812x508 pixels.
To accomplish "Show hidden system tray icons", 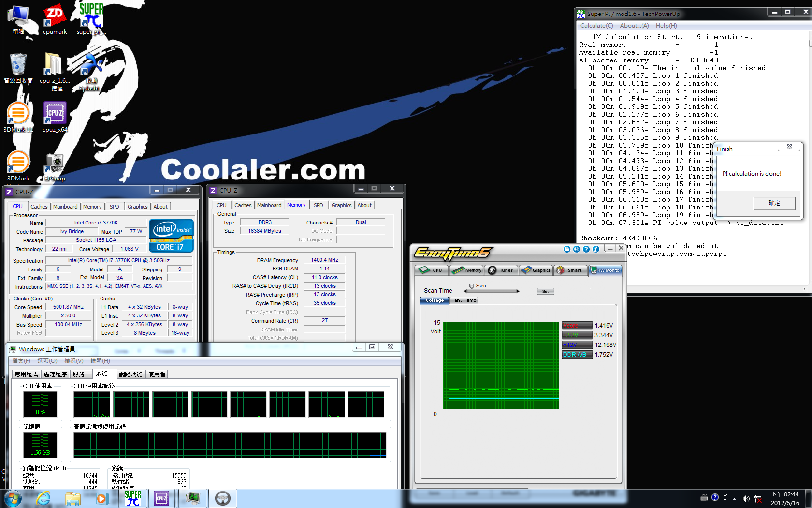I will click(734, 498).
